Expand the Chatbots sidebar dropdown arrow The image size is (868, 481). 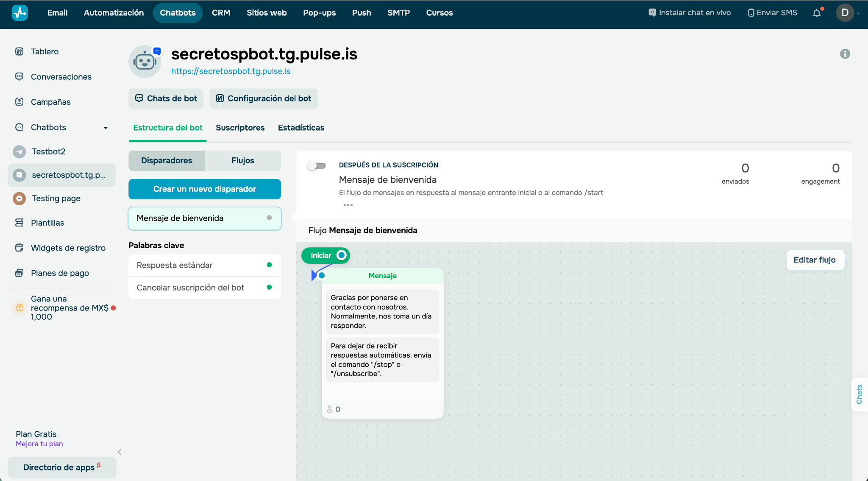(106, 128)
